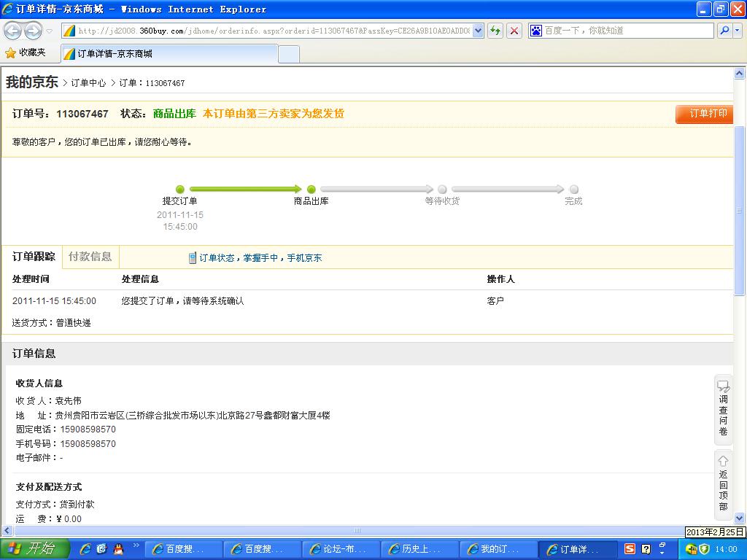Click the yellow-green tray icon before the shield
The height and width of the screenshot is (560, 747).
click(690, 550)
